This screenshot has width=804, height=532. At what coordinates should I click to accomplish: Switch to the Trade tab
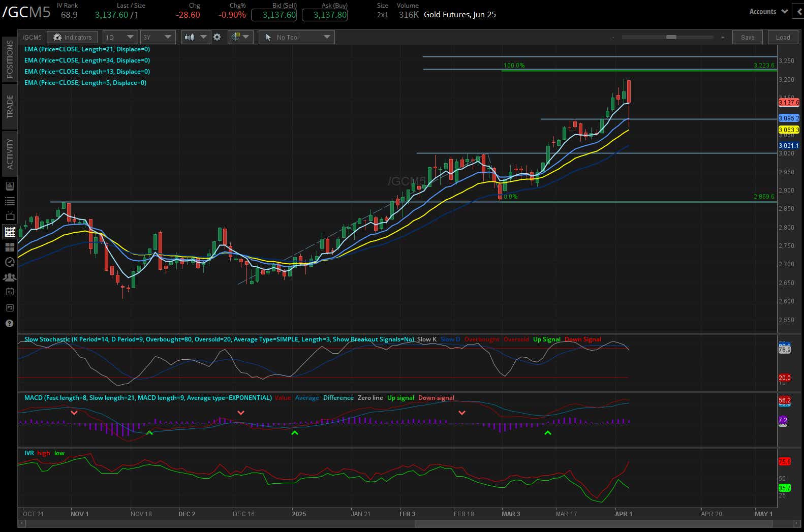pos(10,106)
